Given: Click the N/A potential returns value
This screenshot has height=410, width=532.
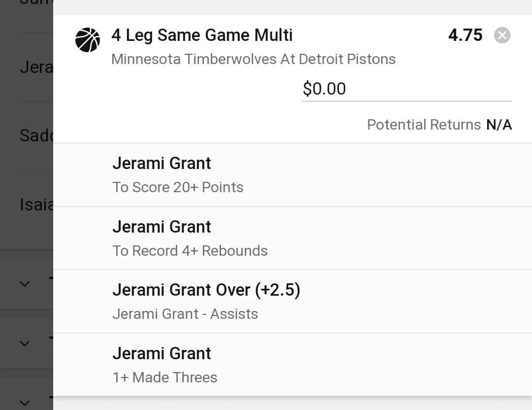Looking at the screenshot, I should coord(499,125).
